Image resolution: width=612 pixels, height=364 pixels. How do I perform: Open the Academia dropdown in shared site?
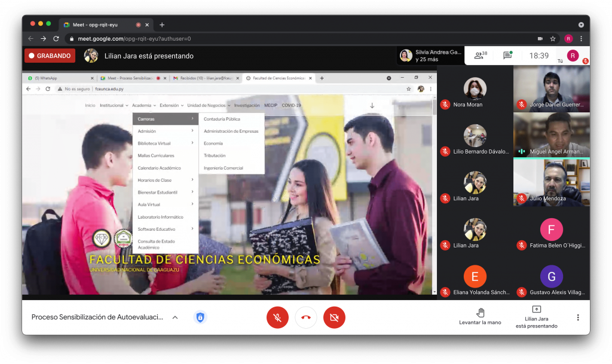(x=143, y=105)
